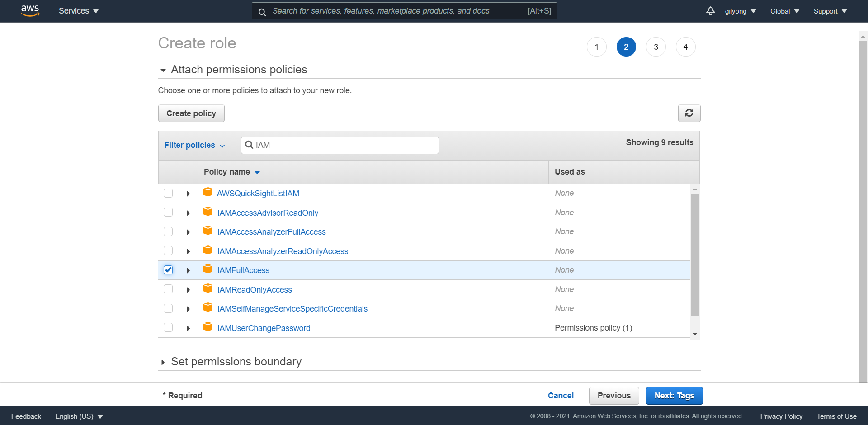Click policy icon next to IAMReadOnlyAccess
The image size is (868, 425).
click(208, 288)
